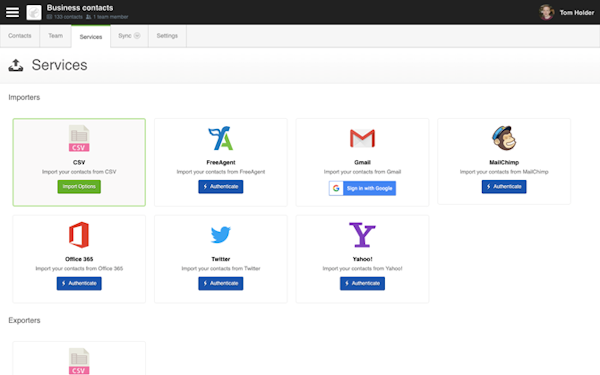Click the CSV file icon under Importers
Image resolution: width=600 pixels, height=375 pixels.
[x=79, y=139]
